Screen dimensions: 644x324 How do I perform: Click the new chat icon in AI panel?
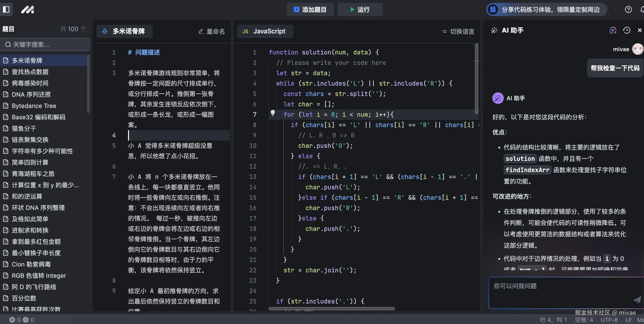(613, 30)
